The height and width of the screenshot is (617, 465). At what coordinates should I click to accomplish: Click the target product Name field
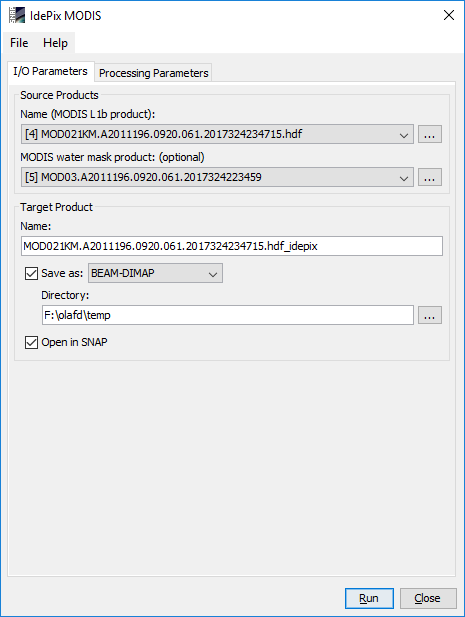pos(232,246)
